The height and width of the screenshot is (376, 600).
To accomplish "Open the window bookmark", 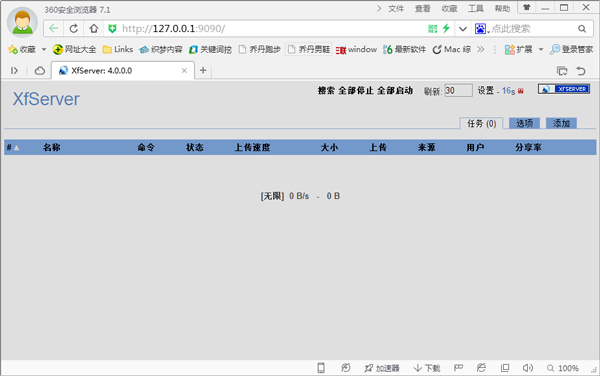I will pos(356,49).
